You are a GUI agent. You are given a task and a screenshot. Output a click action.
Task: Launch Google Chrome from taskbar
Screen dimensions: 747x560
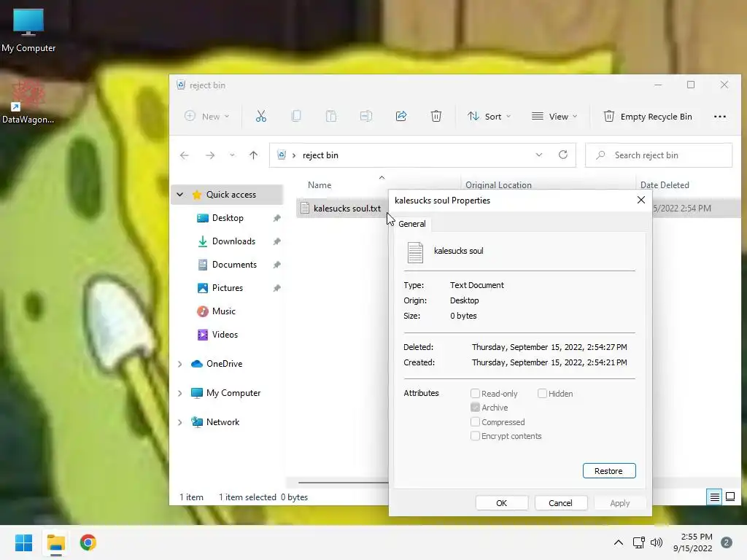tap(88, 542)
